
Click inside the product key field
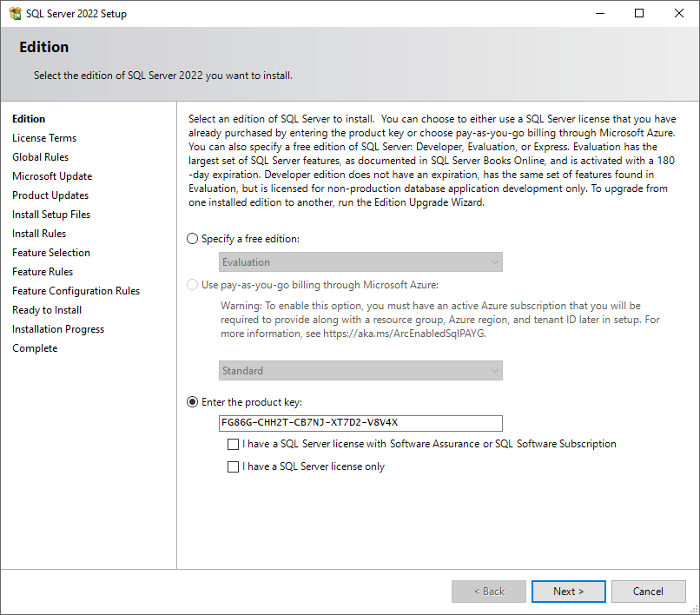pos(361,423)
